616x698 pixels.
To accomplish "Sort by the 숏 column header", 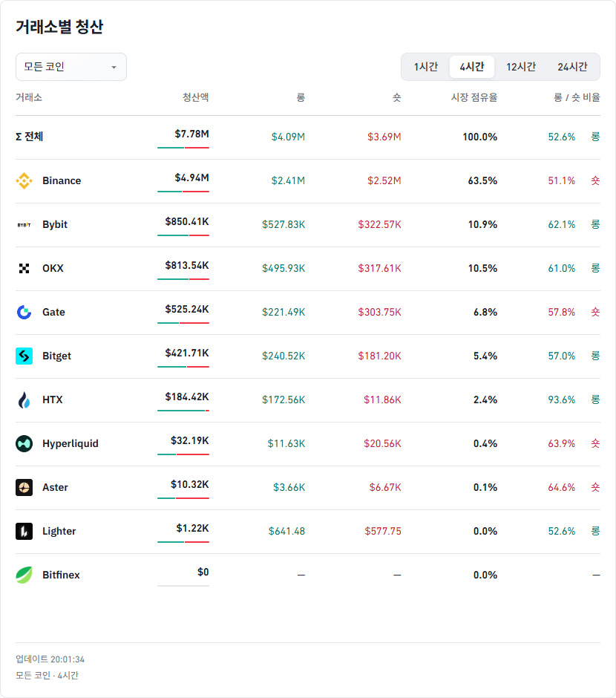I will (x=397, y=97).
